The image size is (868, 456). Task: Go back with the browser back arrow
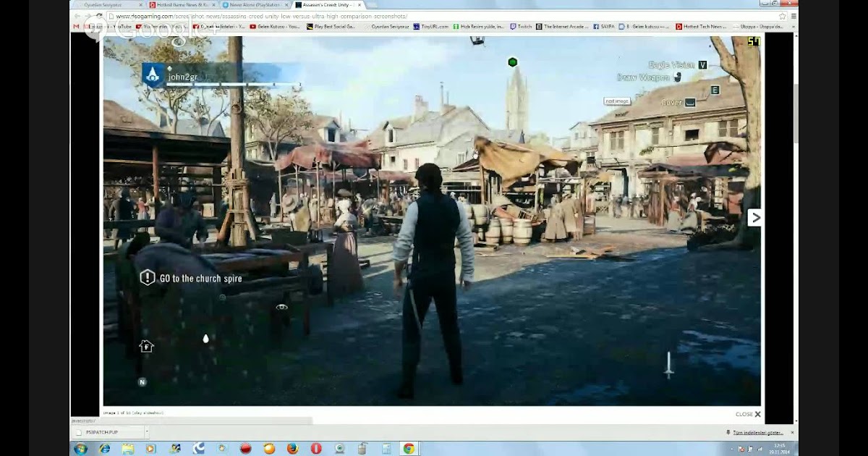click(x=77, y=16)
